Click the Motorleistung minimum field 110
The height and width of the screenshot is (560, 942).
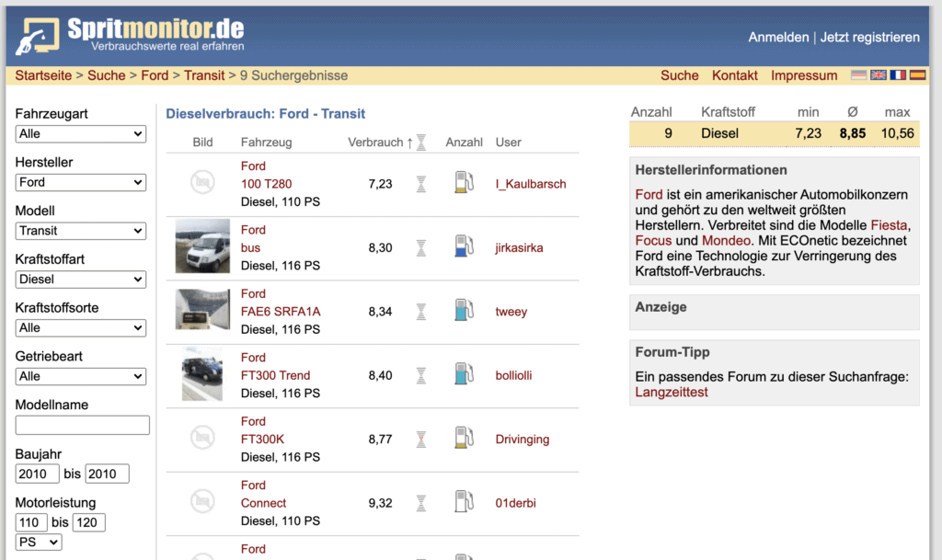pos(31,523)
